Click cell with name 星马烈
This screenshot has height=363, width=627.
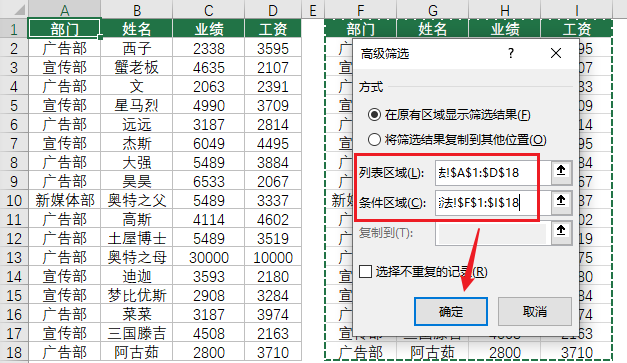137,106
